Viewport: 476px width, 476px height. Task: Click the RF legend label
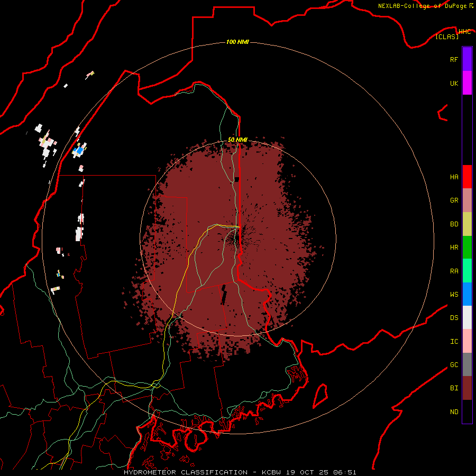454,59
